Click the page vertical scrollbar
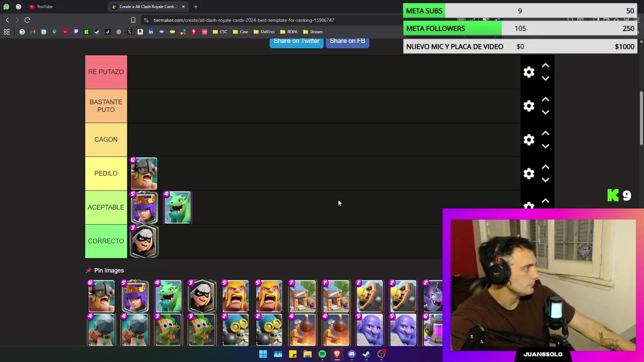 pyautogui.click(x=641, y=118)
